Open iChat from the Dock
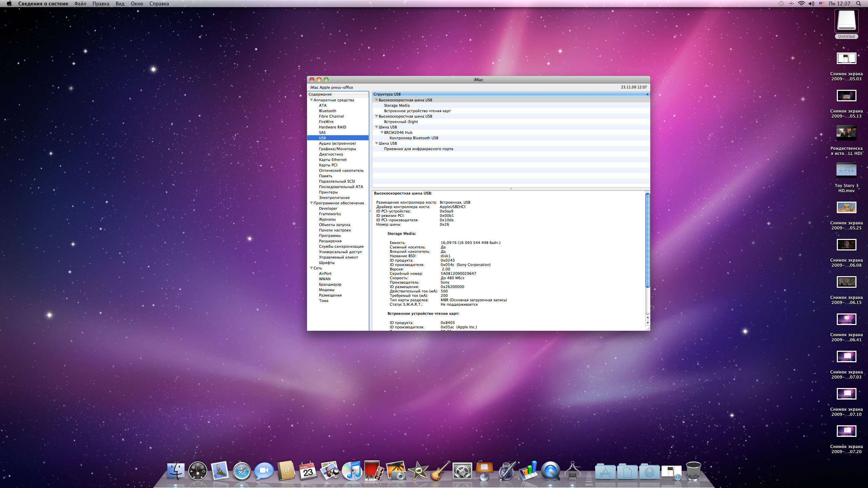This screenshot has height=488, width=868. pos(264,471)
